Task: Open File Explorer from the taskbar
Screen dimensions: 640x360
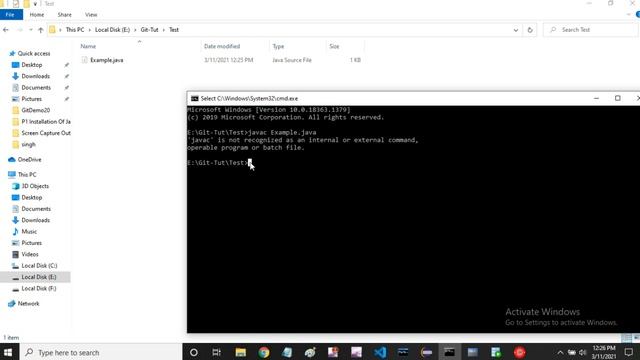Action: [x=240, y=352]
